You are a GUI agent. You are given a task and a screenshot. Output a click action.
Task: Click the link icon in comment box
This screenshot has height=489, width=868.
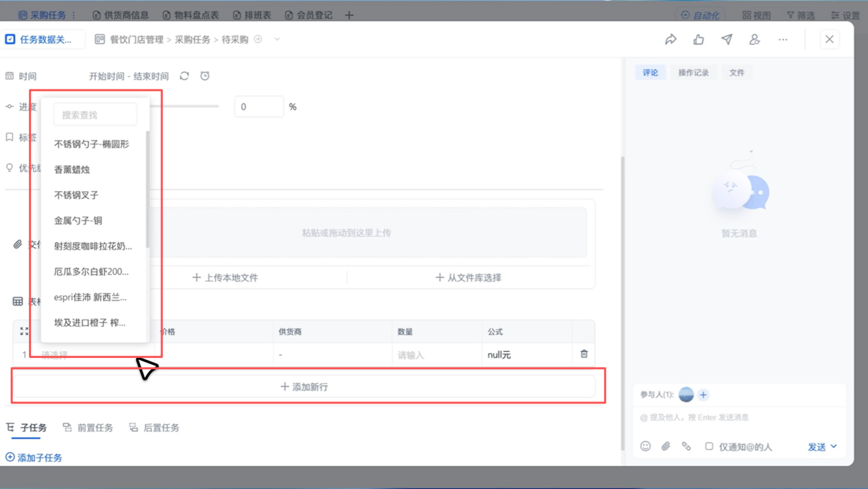pyautogui.click(x=686, y=446)
